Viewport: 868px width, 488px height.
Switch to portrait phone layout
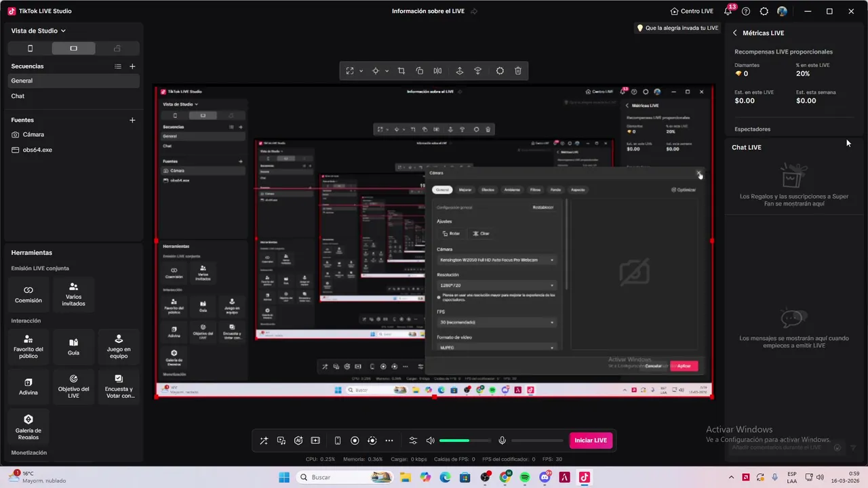coord(30,48)
